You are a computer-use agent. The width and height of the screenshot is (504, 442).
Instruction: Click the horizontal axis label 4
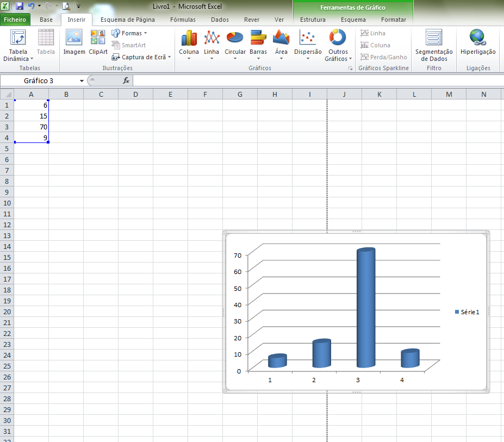402,380
